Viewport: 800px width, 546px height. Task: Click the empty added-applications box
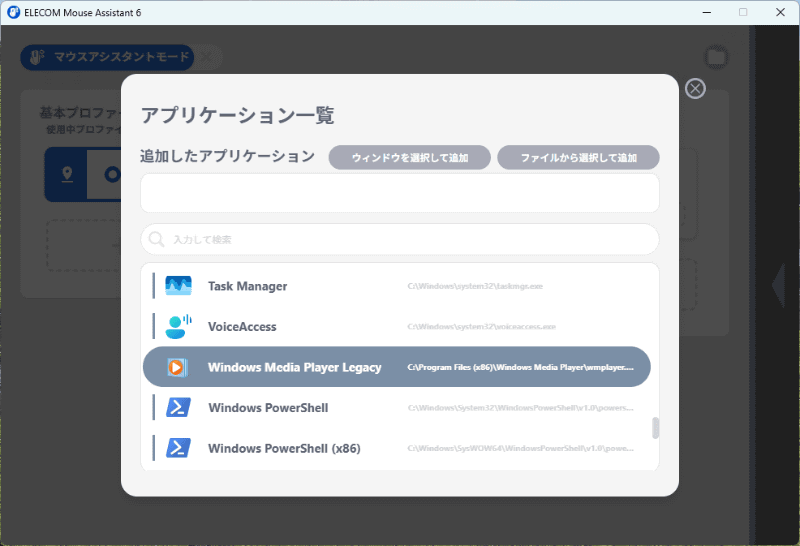pos(400,193)
